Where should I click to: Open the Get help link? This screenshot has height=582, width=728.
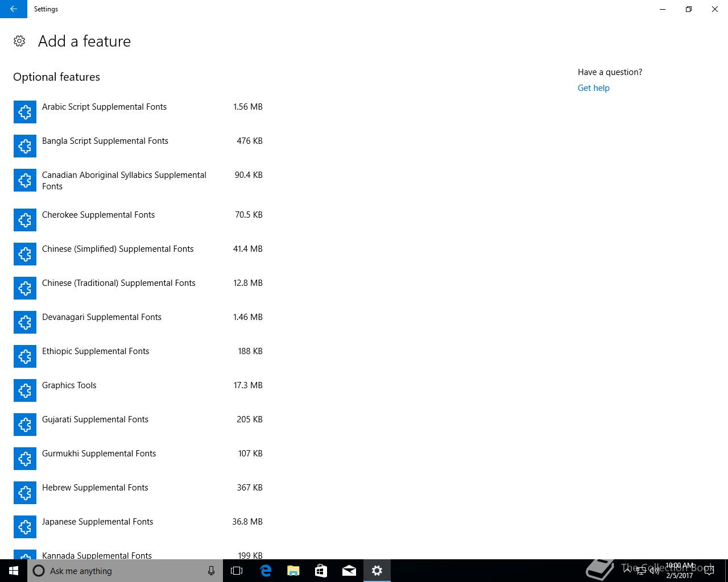click(593, 88)
